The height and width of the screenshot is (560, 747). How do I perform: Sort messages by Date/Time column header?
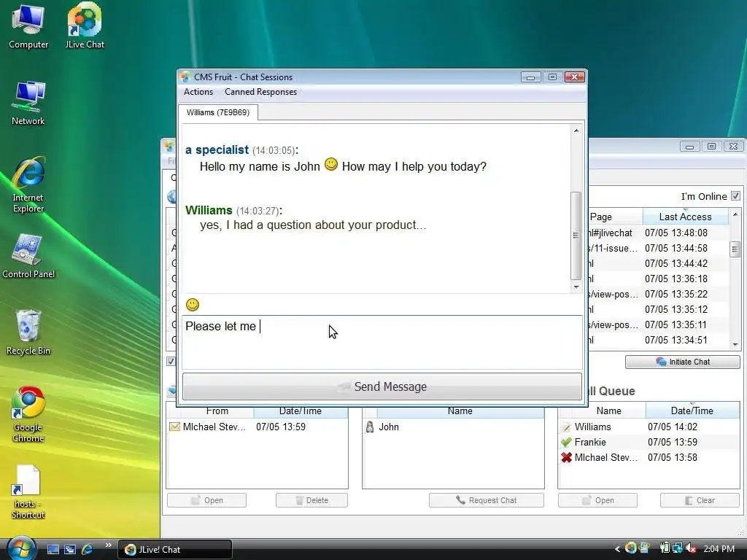point(300,411)
